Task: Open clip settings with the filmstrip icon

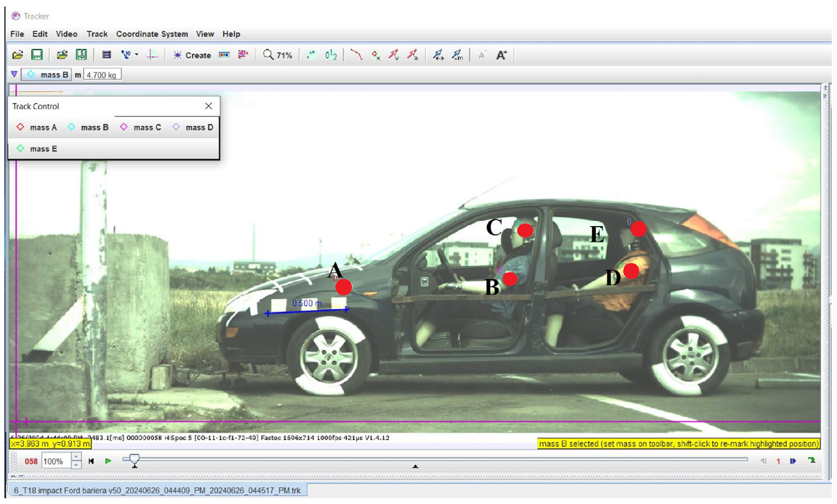Action: coord(106,55)
